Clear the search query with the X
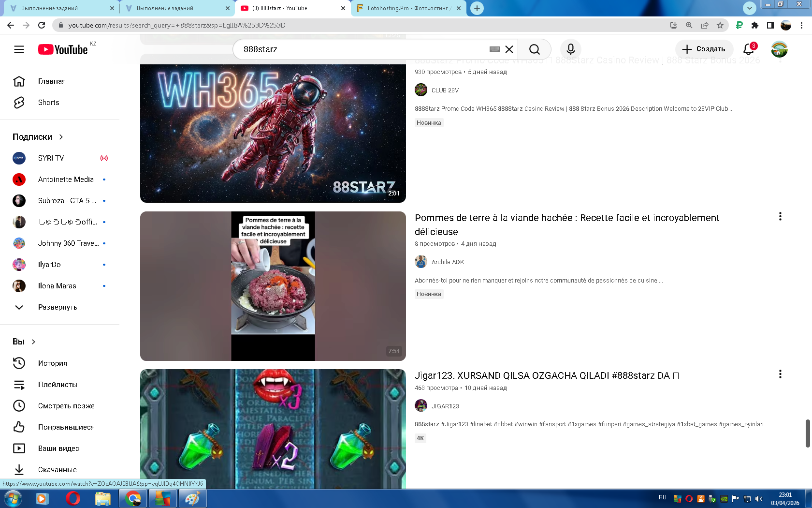Screen dimensions: 812x508 509,49
